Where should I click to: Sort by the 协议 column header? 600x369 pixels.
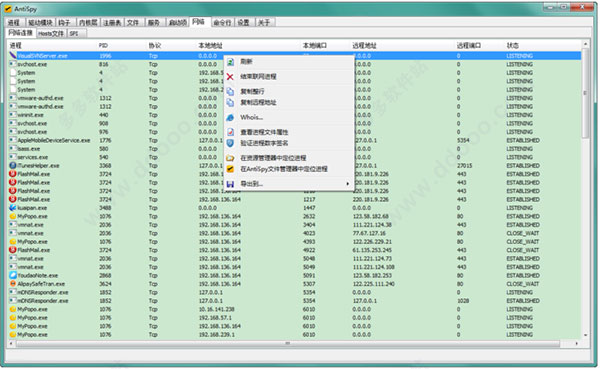(155, 46)
